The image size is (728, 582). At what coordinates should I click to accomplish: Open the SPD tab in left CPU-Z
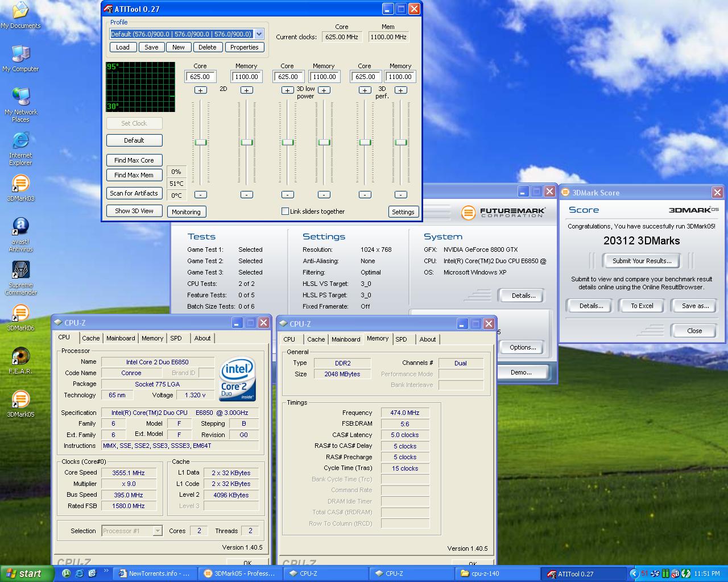click(176, 338)
